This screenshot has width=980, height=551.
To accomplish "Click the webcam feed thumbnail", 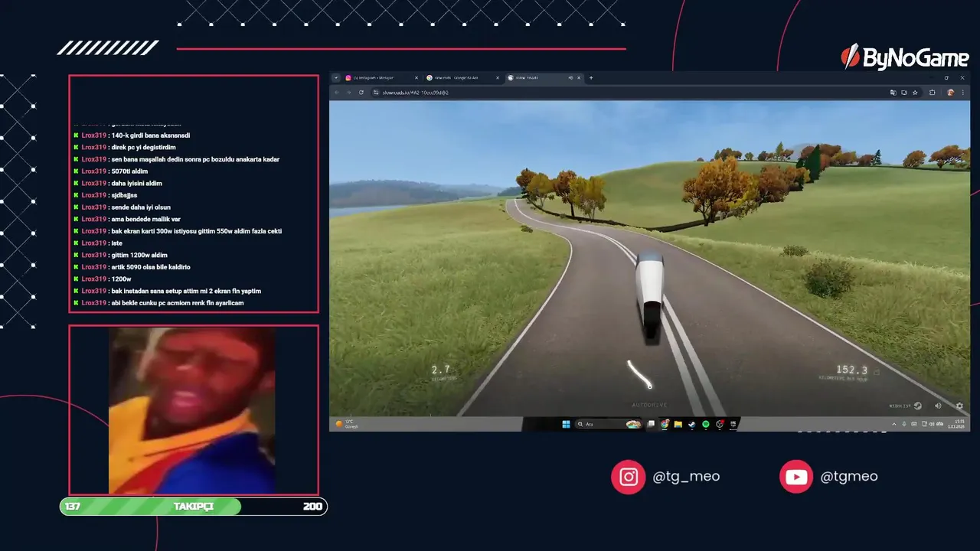I will pos(193,410).
